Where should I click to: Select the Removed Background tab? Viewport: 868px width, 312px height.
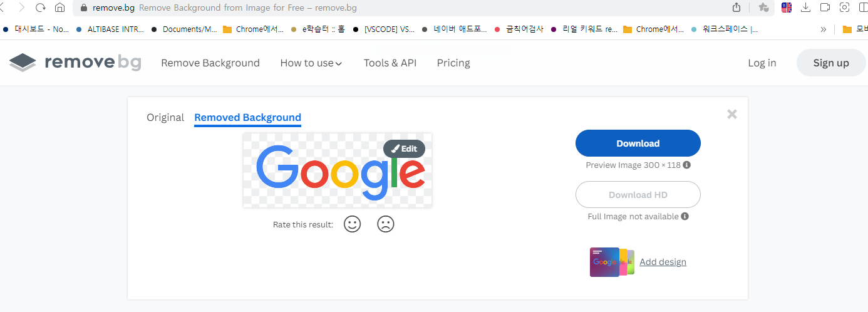(x=248, y=117)
